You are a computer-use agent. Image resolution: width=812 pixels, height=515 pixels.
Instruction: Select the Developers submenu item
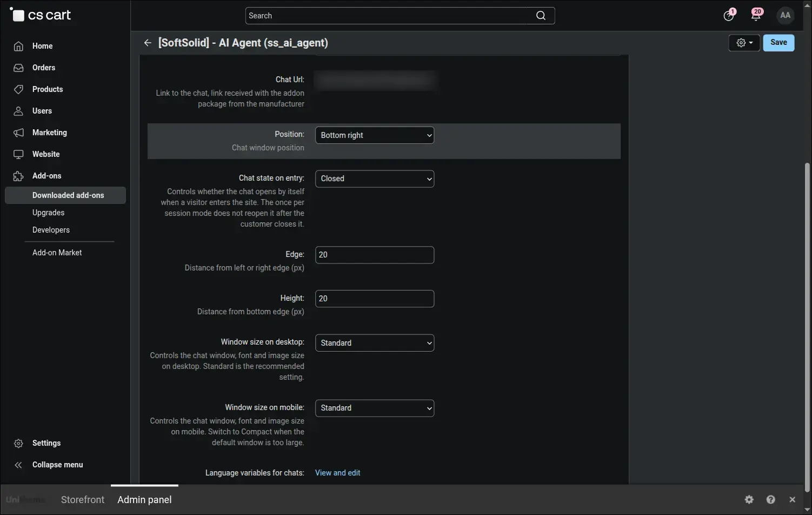pos(51,230)
